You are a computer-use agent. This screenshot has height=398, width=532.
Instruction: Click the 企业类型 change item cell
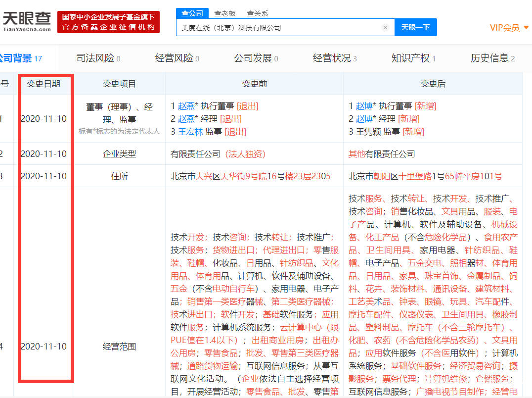click(120, 154)
